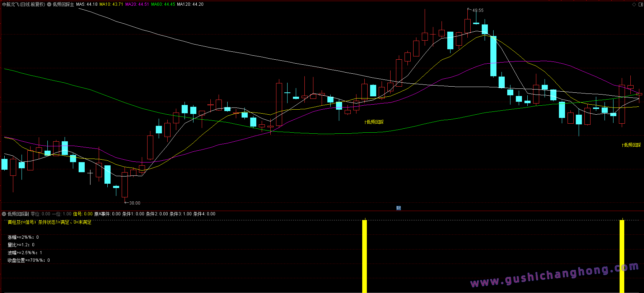This screenshot has height=293, width=644.
Task: Select the MA20: 44.51 label
Action: (137, 4)
